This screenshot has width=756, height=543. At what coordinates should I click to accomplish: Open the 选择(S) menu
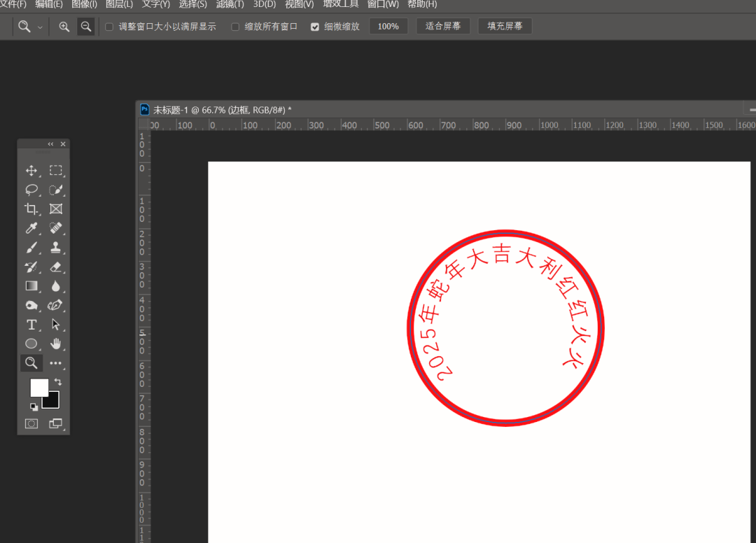pos(193,4)
